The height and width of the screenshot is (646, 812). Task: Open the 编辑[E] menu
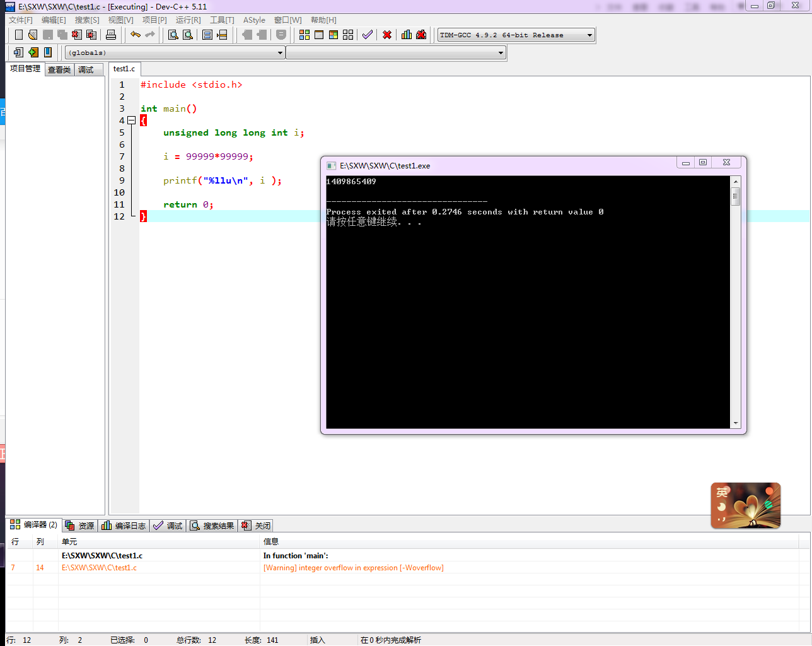(54, 20)
